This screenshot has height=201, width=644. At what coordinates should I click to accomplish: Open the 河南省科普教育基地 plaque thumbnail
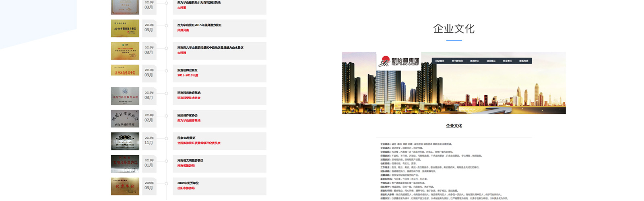125,96
